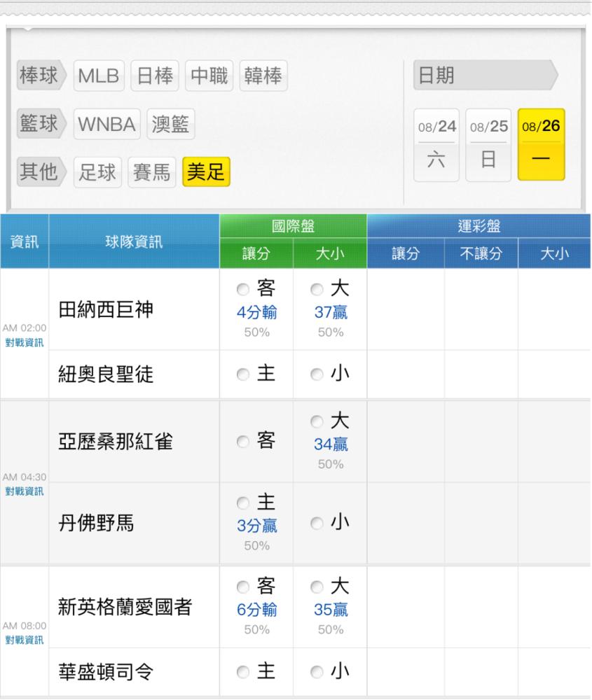Pick the 08/26 Monday date
Screen dimensions: 592x700
541,144
